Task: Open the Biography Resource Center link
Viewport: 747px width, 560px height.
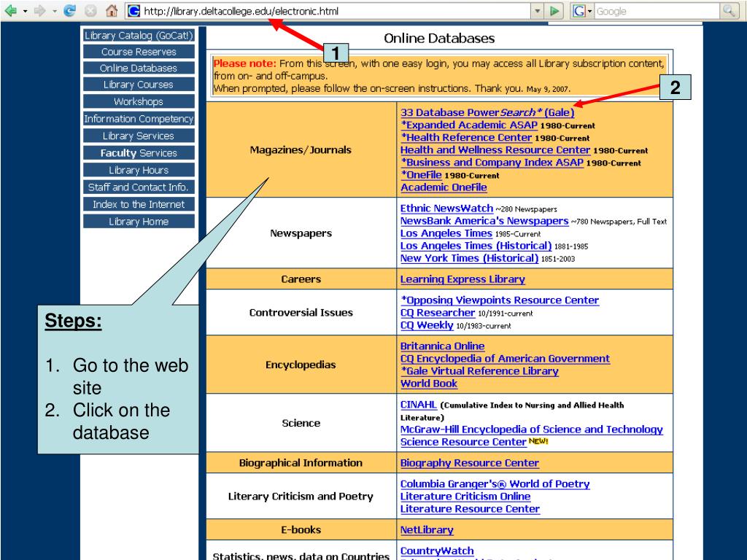Action: click(470, 463)
